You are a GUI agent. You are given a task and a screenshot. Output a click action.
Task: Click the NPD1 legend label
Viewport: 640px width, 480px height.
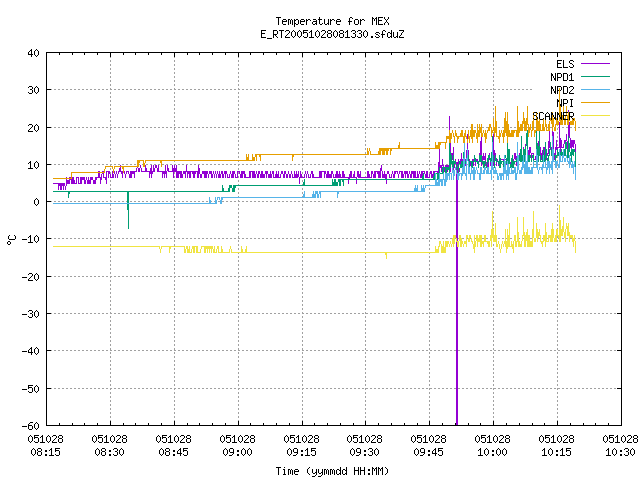pos(562,77)
